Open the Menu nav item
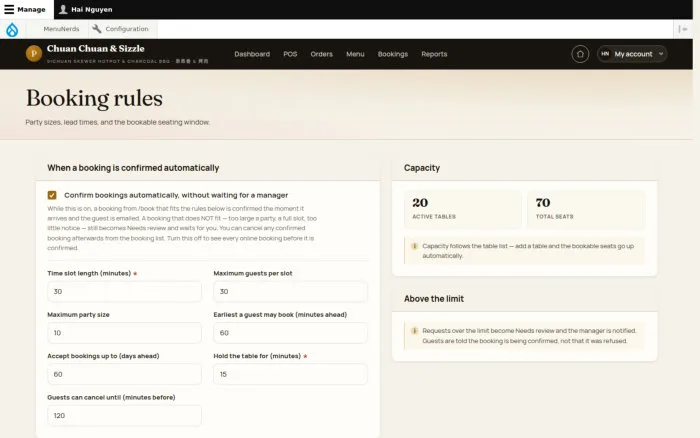Image resolution: width=700 pixels, height=438 pixels. click(x=355, y=54)
